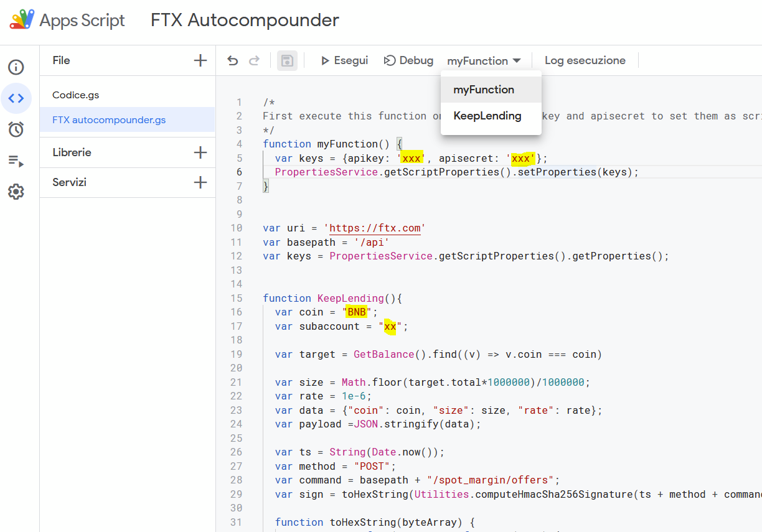Open the Triggers alarm clock icon

[16, 129]
